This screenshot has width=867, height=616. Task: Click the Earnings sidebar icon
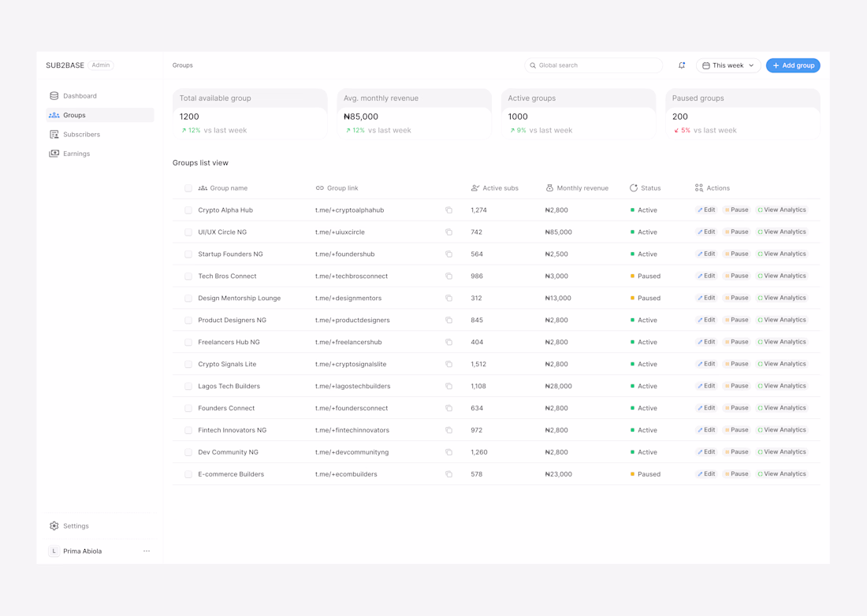click(54, 154)
